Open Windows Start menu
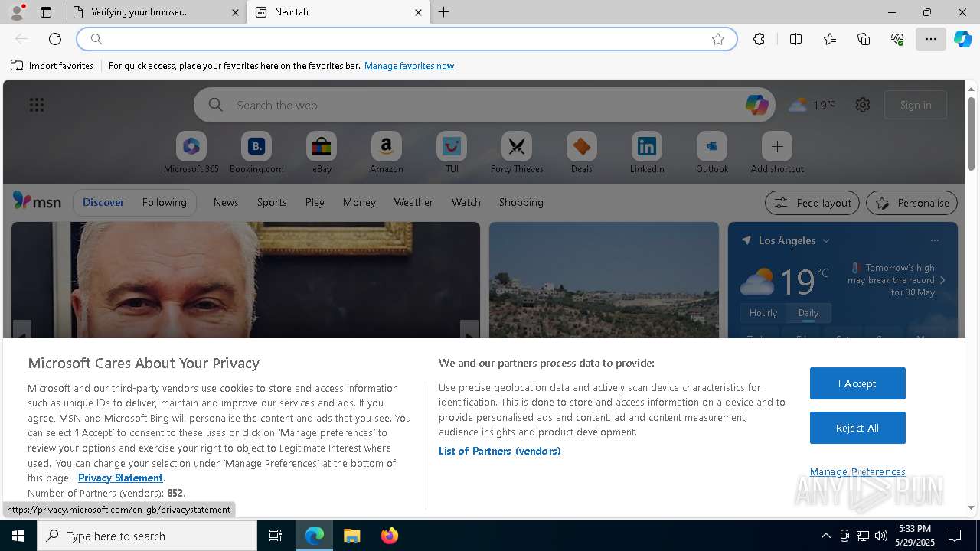The width and height of the screenshot is (980, 551). (x=18, y=536)
